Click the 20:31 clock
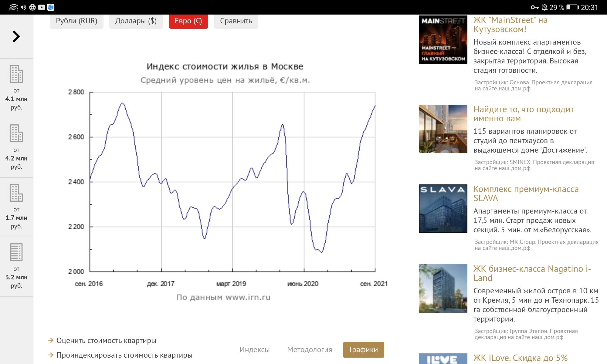Viewport: 607px width, 364px height. click(589, 7)
